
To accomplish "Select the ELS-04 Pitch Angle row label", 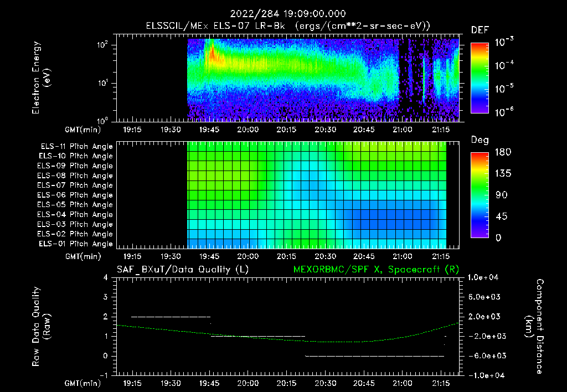I will tap(75, 214).
